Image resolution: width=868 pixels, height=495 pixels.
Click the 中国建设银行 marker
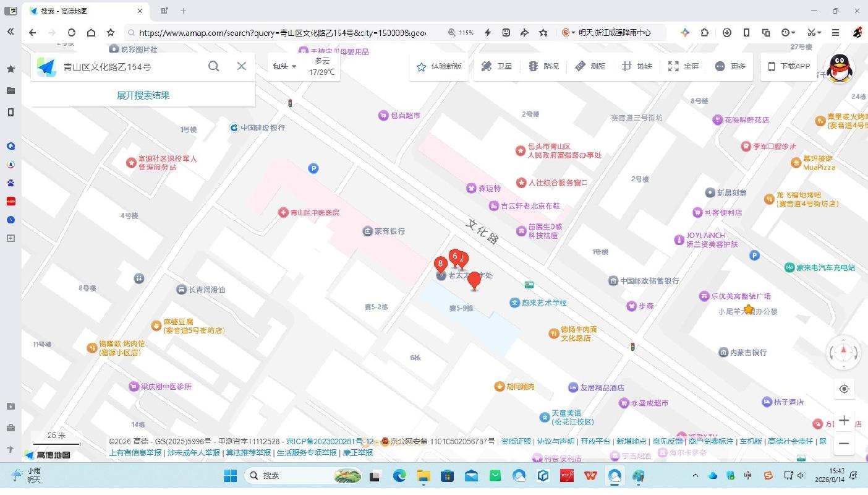(x=234, y=127)
